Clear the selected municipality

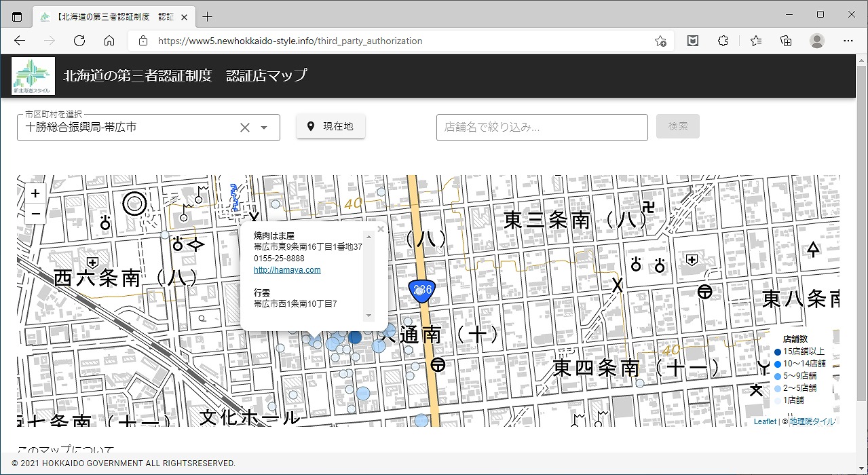point(245,128)
